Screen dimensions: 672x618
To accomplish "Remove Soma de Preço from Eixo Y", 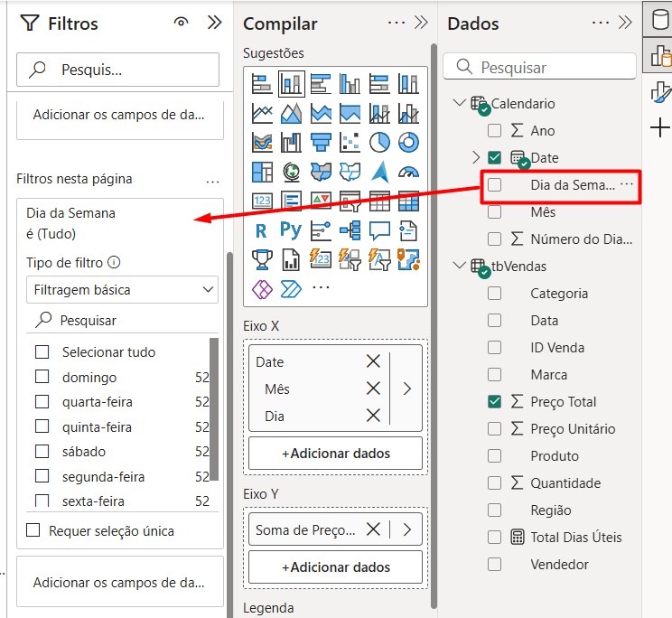I will [x=373, y=529].
